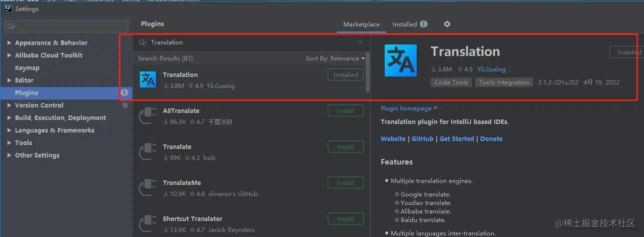Click the 'Alibaba translate.' list entry
The height and width of the screenshot is (237, 644).
tap(426, 211)
